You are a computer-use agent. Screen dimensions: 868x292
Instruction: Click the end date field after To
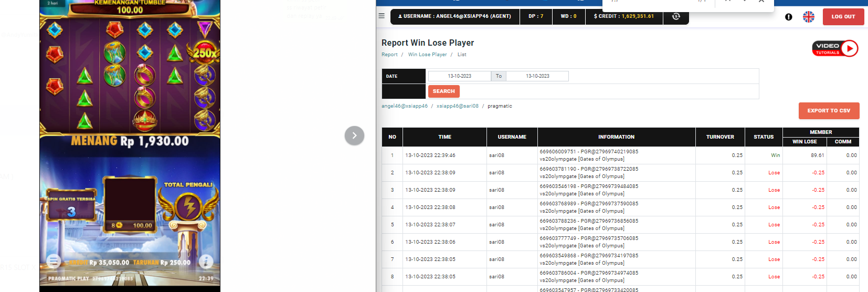point(537,76)
